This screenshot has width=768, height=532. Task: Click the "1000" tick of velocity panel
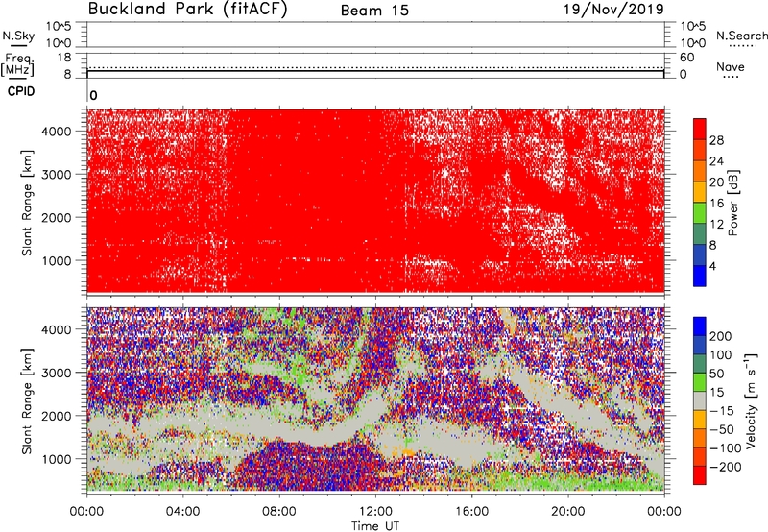57,459
